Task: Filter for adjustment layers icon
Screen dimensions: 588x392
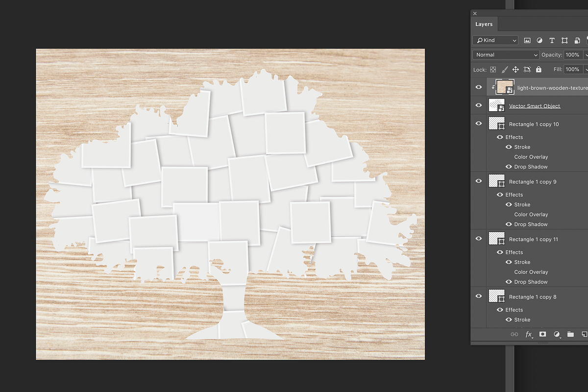Action: pyautogui.click(x=539, y=40)
